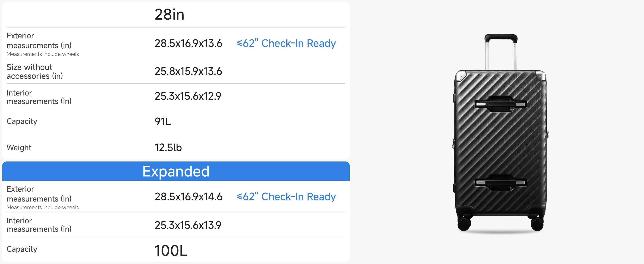Image resolution: width=644 pixels, height=264 pixels.
Task: Click the lower side carry handle on suitcase
Action: (x=501, y=183)
